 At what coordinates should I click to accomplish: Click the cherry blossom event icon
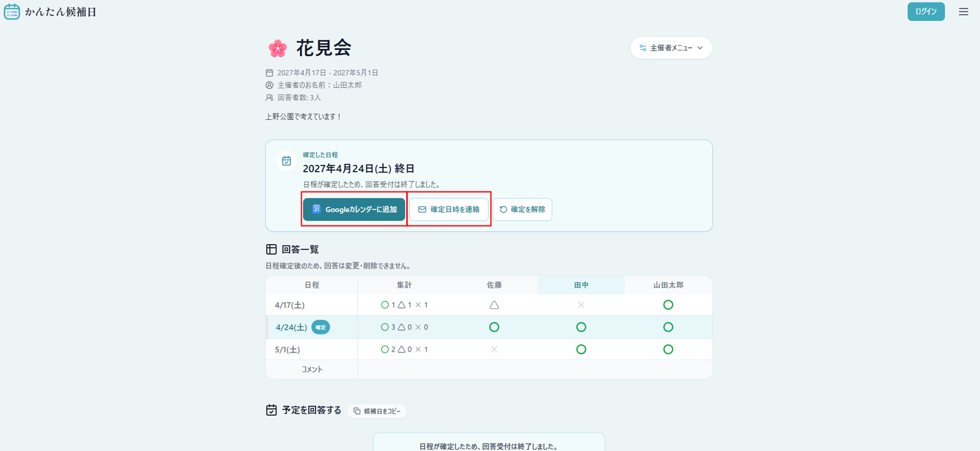278,48
